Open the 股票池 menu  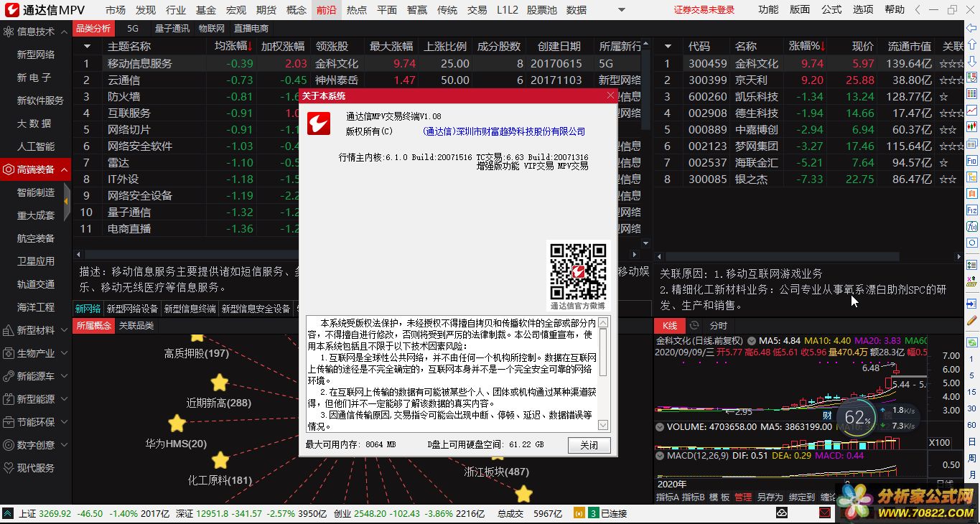(x=541, y=10)
